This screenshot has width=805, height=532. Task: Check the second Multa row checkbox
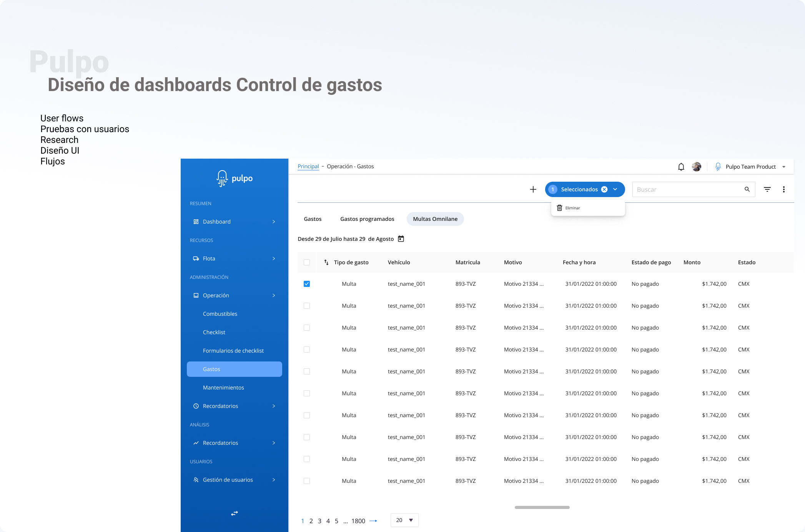307,306
